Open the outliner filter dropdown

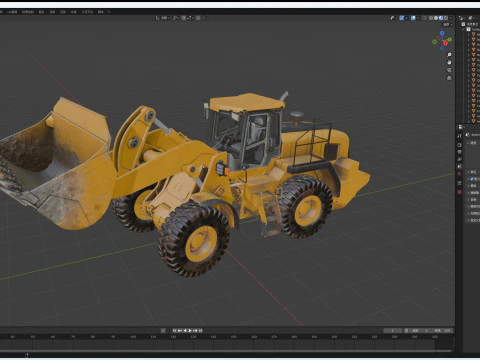[x=471, y=18]
